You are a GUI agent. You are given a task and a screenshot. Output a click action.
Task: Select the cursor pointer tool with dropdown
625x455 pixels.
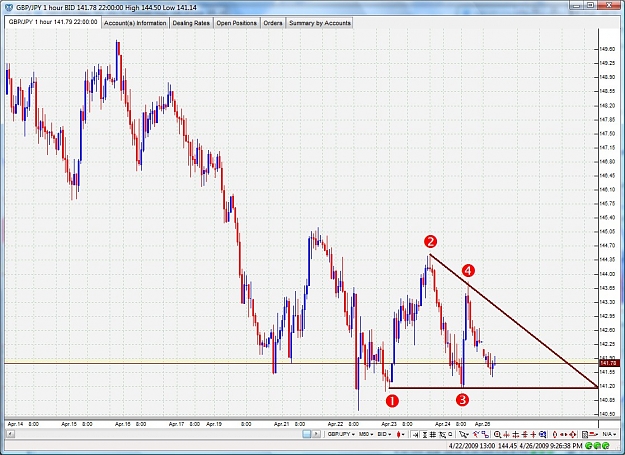click(x=463, y=434)
